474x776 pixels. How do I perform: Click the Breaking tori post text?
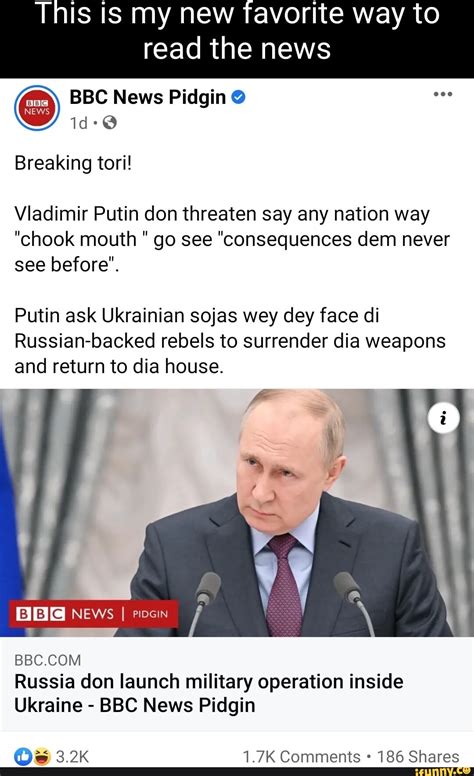[73, 163]
